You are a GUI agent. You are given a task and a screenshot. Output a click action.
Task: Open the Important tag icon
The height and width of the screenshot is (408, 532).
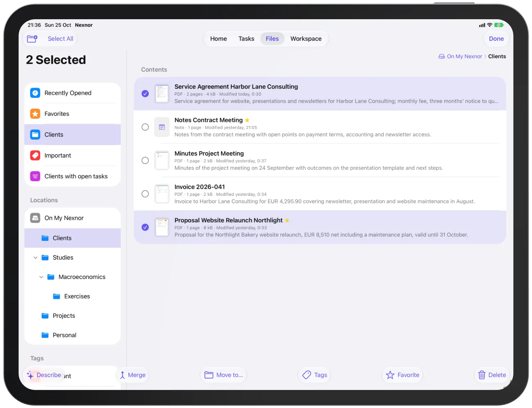pos(35,155)
